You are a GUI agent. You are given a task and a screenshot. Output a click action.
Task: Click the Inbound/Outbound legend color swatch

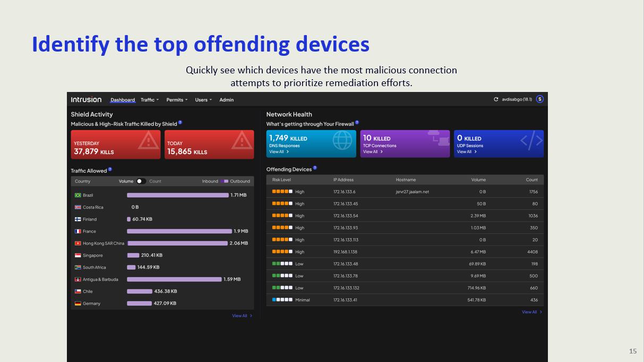click(x=225, y=181)
